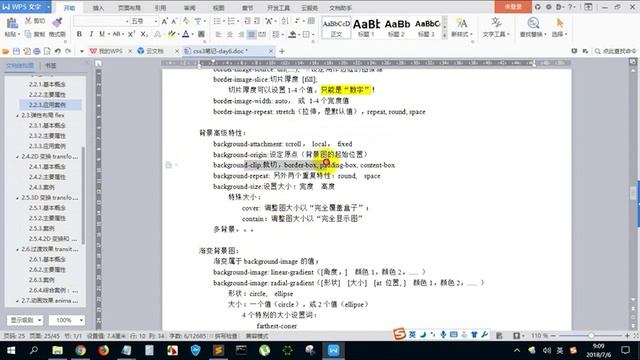The width and height of the screenshot is (640, 360).
Task: Click the Character Shading icon
Action: tap(201, 34)
